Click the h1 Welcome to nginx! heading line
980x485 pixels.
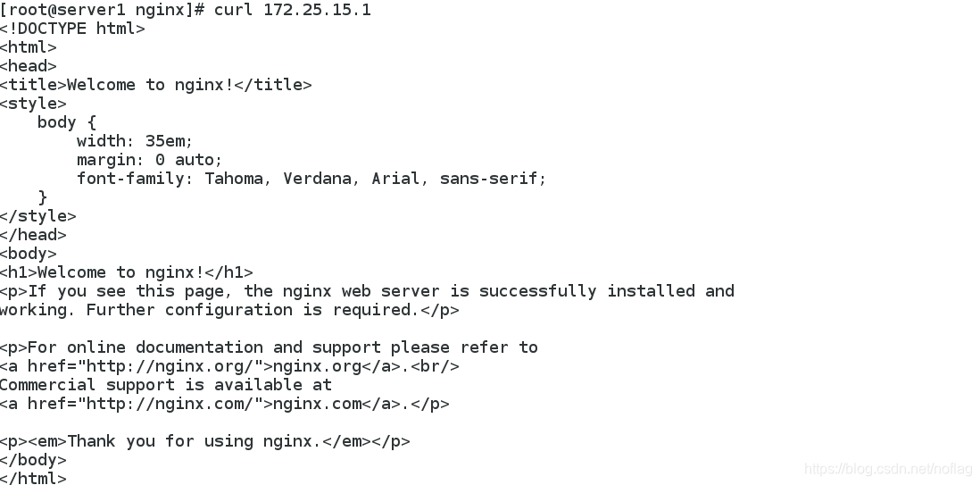point(126,272)
